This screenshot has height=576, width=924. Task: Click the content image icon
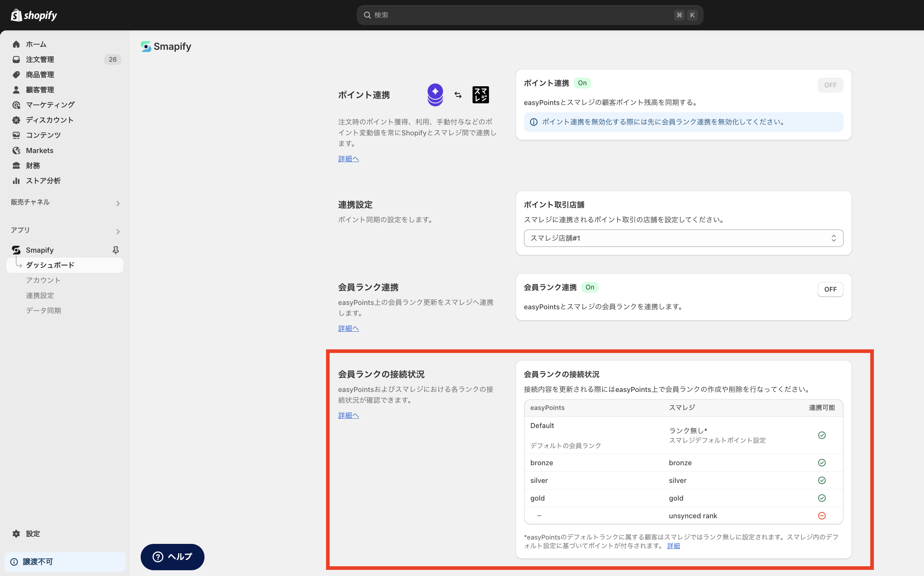coord(16,135)
